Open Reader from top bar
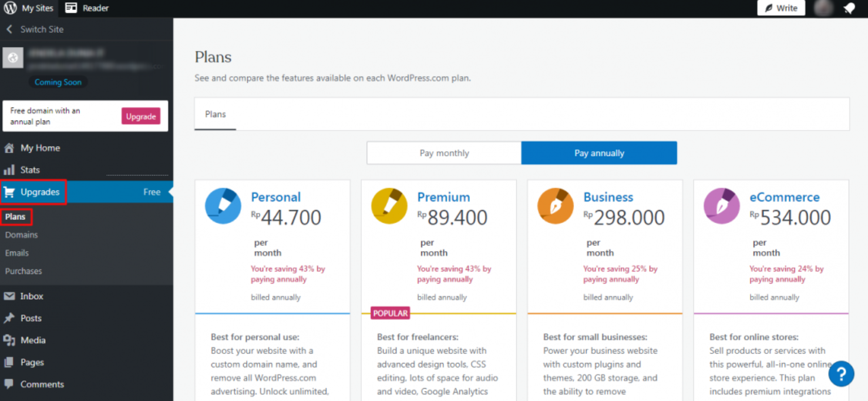Viewport: 868px width, 401px height. click(87, 8)
